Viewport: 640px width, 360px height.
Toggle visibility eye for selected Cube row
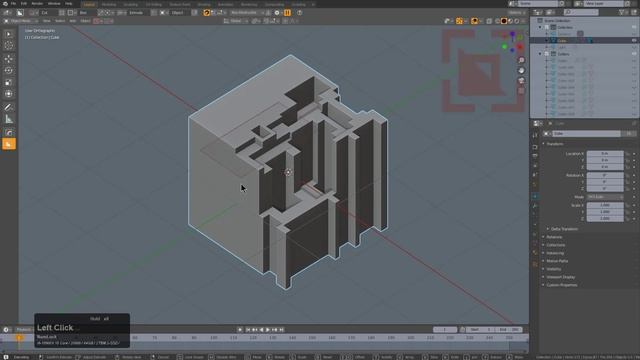tap(634, 40)
